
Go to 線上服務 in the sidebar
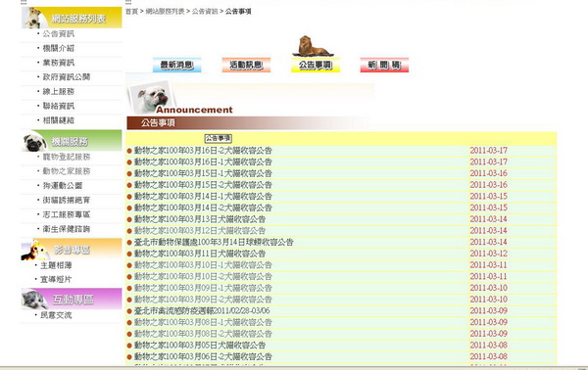59,91
